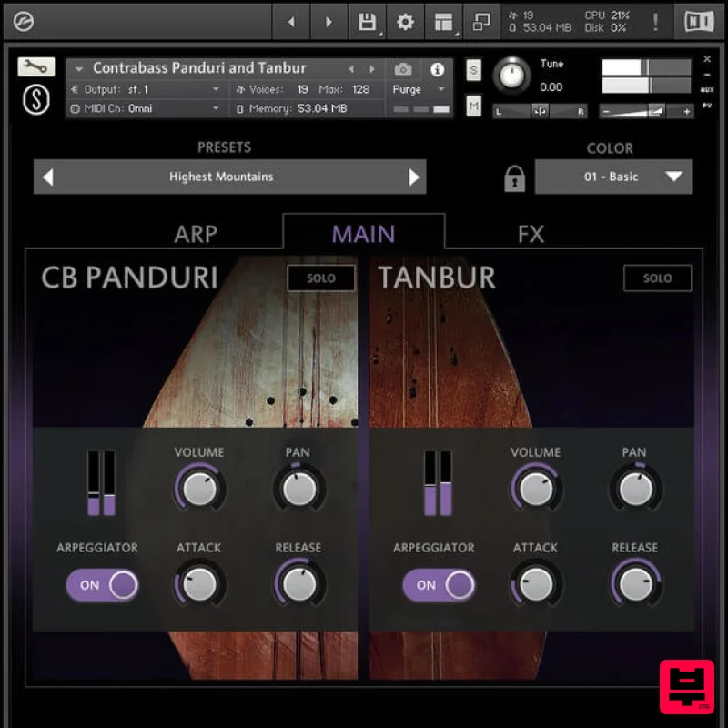Solo the Tanbur instrument
Image resolution: width=728 pixels, height=728 pixels.
click(657, 278)
